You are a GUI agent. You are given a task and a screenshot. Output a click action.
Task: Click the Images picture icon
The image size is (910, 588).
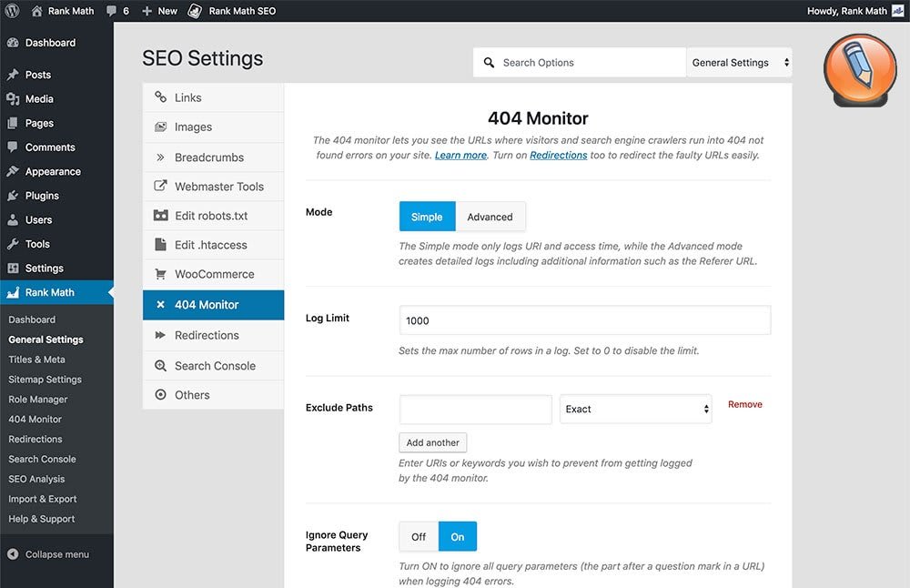click(161, 127)
